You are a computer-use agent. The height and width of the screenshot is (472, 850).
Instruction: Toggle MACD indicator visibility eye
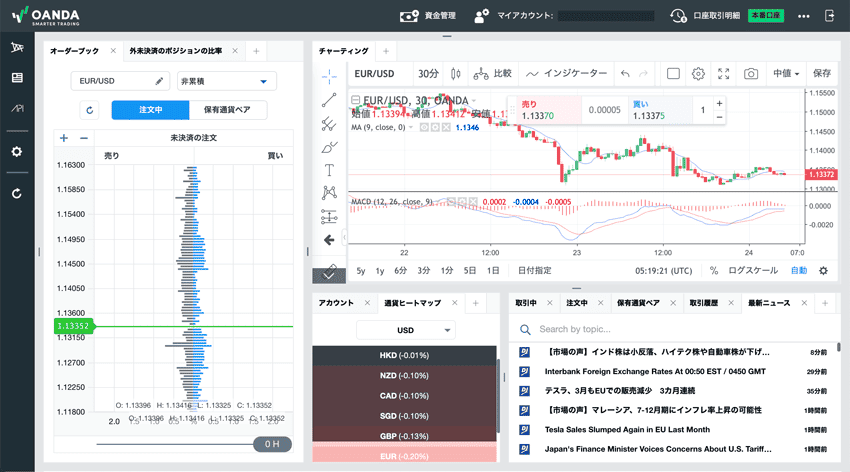(452, 202)
